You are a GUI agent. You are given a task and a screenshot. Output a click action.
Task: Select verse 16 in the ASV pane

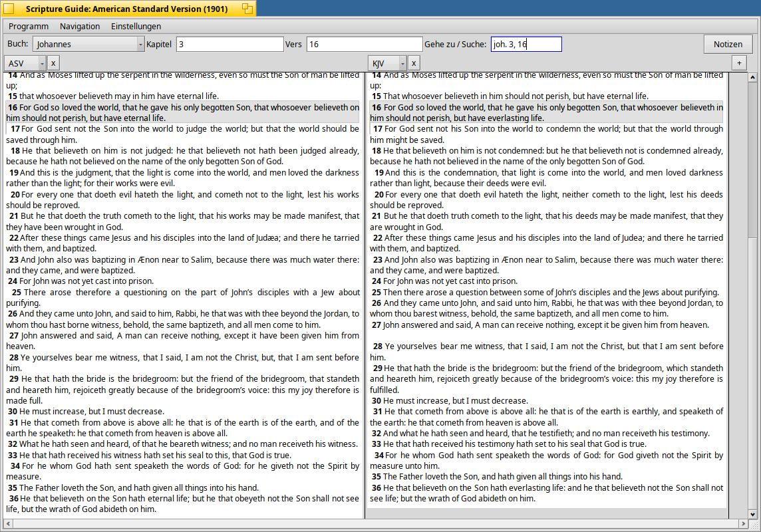(182, 112)
